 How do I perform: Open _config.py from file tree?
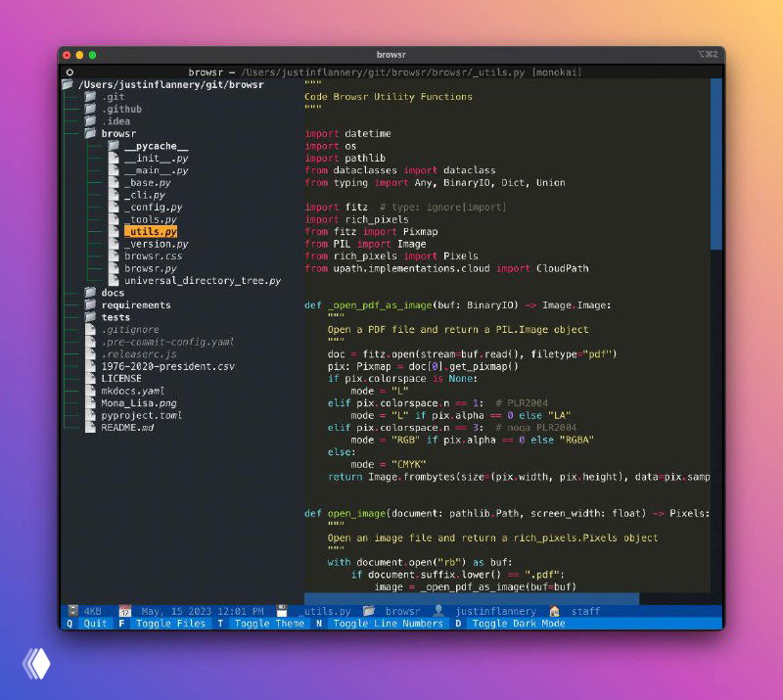pos(153,208)
